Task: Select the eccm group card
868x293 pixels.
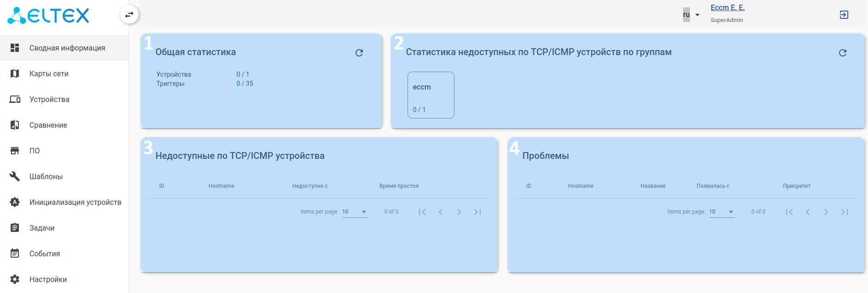Action: 431,95
